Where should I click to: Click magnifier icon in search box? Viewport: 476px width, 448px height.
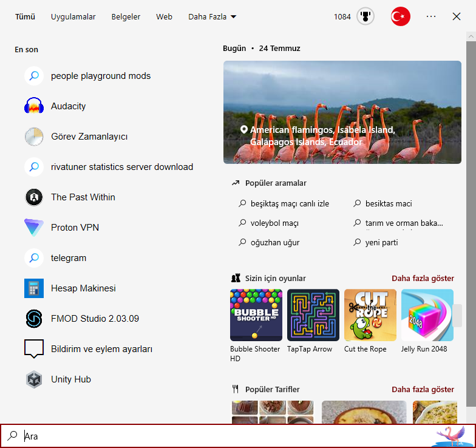(x=12, y=436)
